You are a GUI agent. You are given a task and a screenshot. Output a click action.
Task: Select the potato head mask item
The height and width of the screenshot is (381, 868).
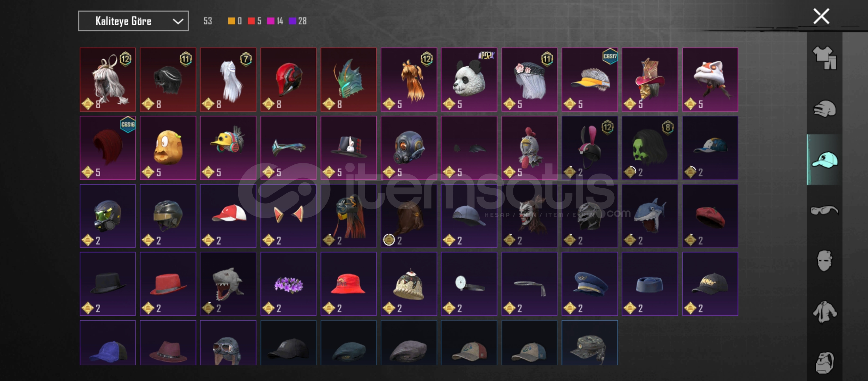[168, 148]
